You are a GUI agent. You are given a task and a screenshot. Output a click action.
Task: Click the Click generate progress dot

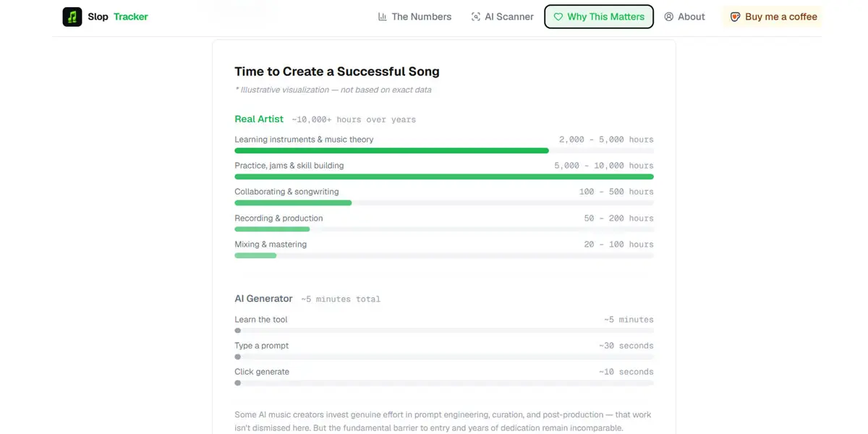[238, 383]
